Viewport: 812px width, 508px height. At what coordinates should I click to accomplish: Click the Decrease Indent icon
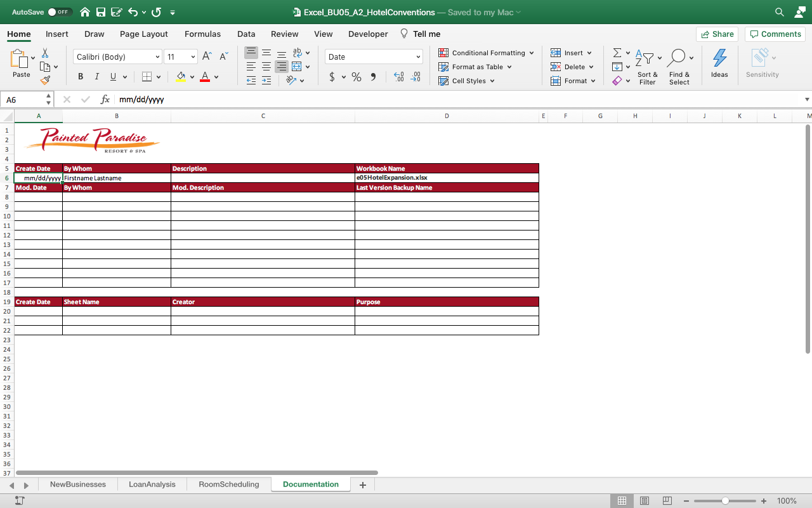[251, 81]
